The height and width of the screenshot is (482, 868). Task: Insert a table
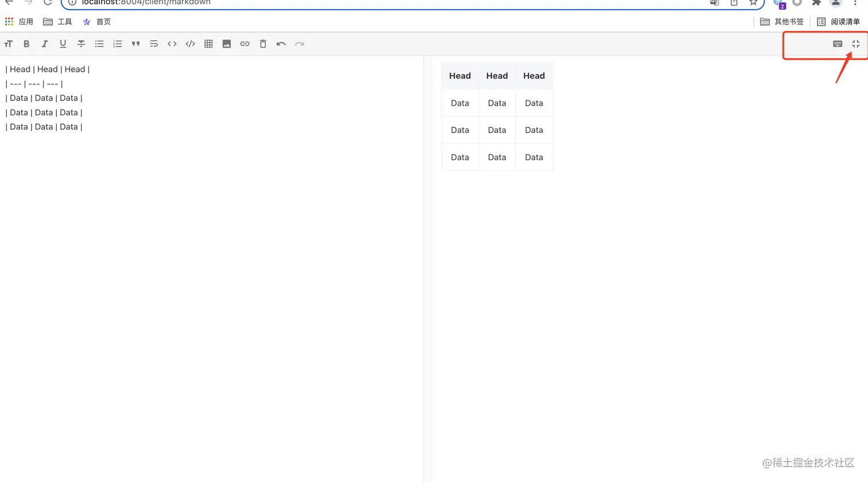tap(208, 44)
